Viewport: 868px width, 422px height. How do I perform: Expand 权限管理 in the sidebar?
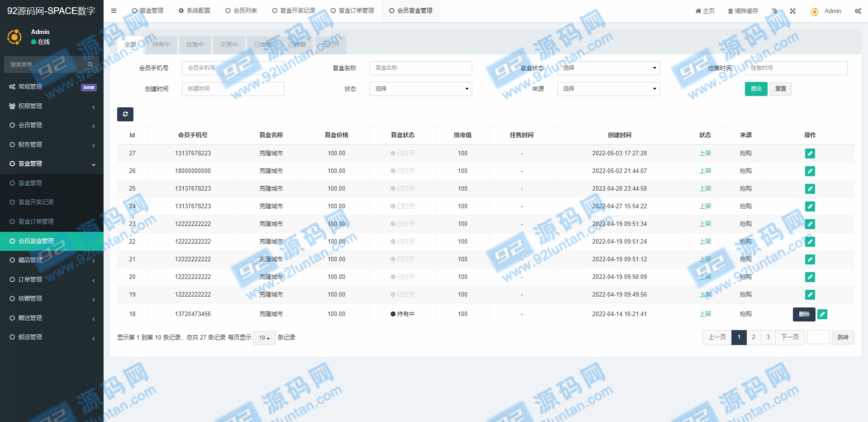(x=52, y=106)
